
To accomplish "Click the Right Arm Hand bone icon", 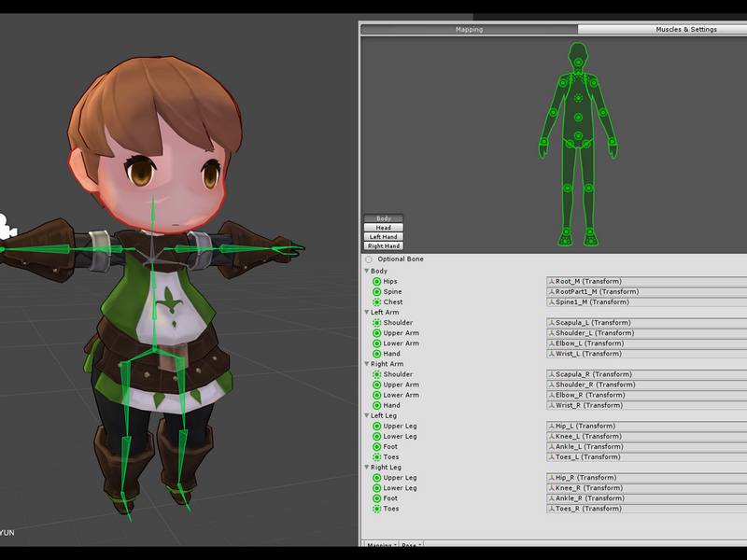I will (377, 405).
